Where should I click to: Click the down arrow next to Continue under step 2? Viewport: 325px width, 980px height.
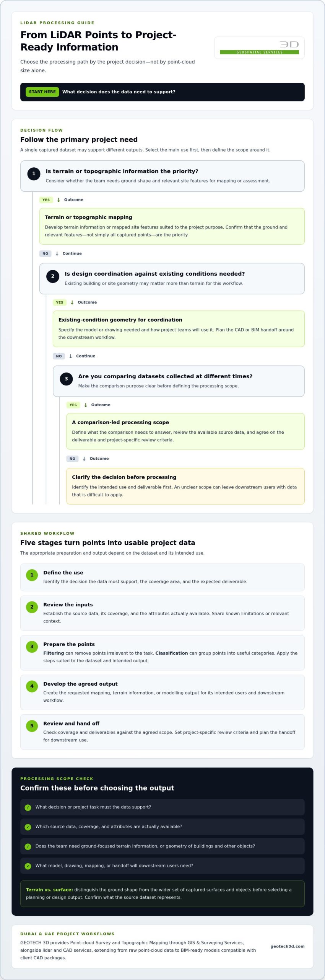click(70, 356)
